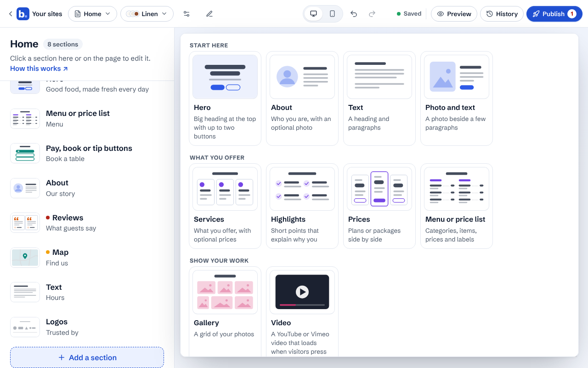
Task: Click 'Add a section' button
Action: pyautogui.click(x=87, y=357)
